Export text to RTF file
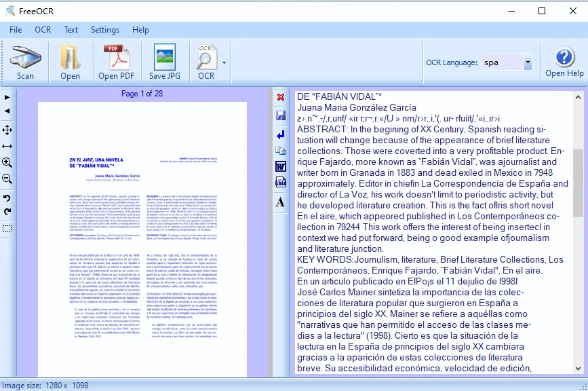Viewport: 588px width, 391px height. tap(281, 183)
